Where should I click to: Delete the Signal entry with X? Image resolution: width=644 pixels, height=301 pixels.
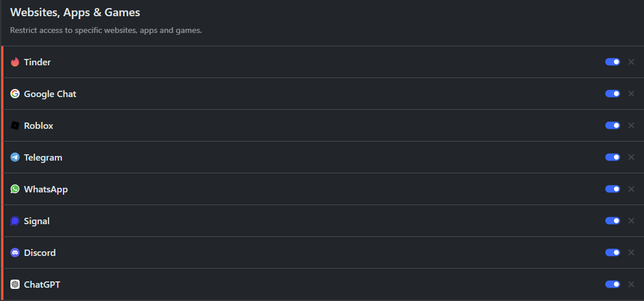(631, 221)
